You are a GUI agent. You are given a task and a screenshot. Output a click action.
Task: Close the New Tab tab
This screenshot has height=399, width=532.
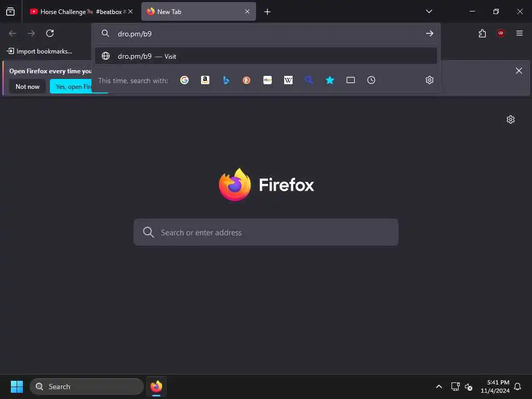point(247,11)
